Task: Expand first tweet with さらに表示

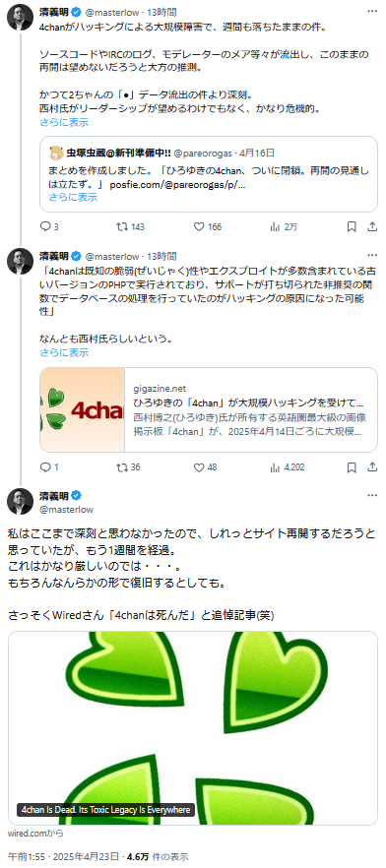Action: [x=64, y=122]
